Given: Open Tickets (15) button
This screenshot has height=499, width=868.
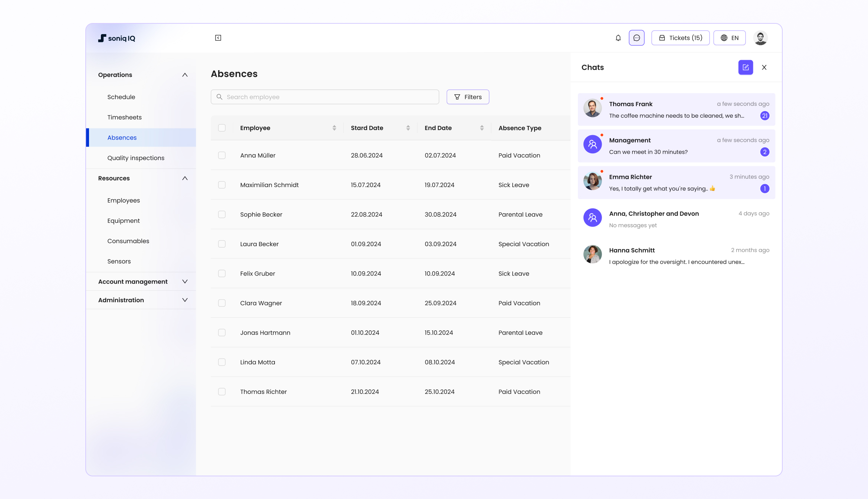Looking at the screenshot, I should tap(680, 38).
